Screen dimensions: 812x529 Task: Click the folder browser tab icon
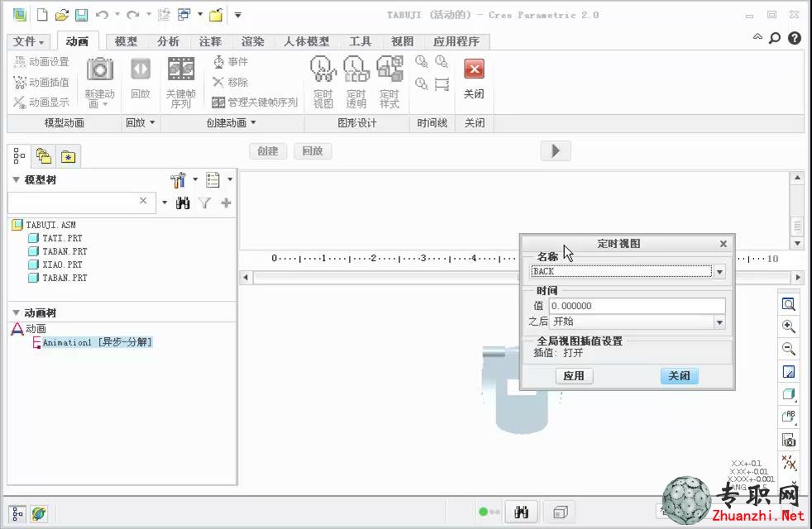coord(44,155)
